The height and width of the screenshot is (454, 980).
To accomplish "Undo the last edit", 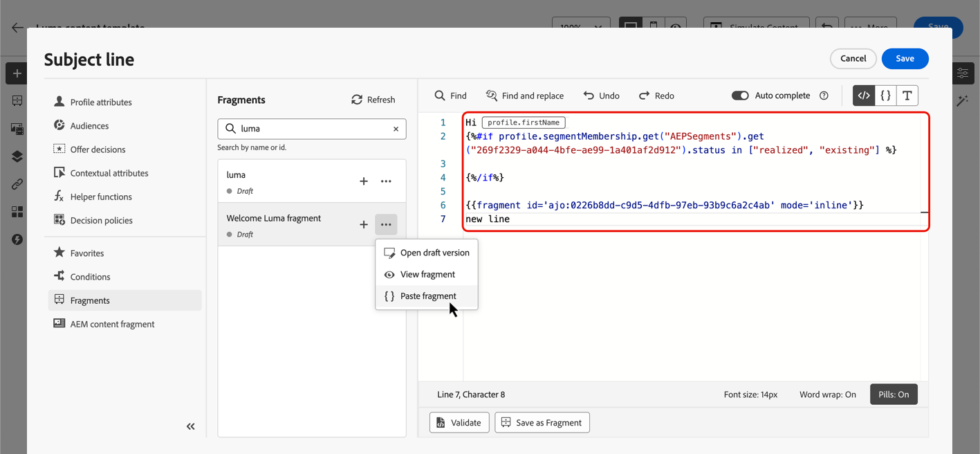I will point(601,96).
